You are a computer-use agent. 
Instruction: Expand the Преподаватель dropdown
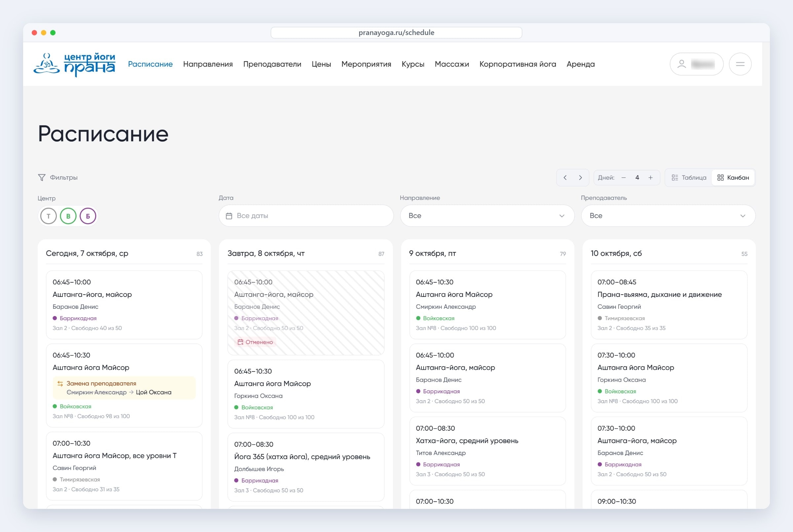668,215
